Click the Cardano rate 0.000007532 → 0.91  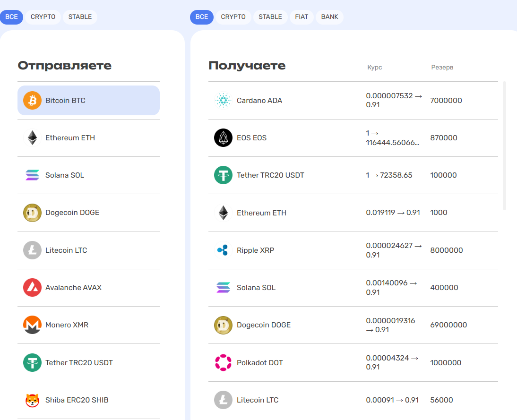394,100
